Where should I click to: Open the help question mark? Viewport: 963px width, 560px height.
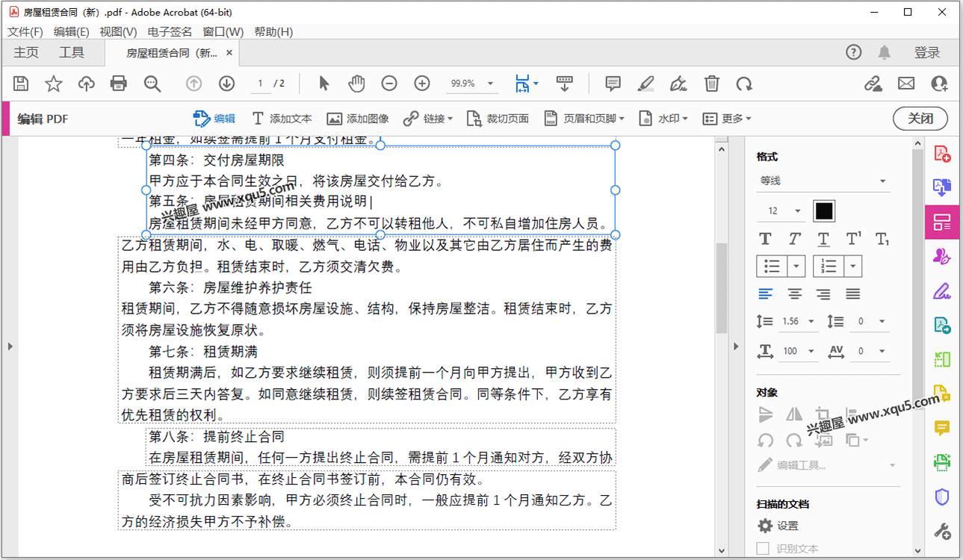point(854,52)
